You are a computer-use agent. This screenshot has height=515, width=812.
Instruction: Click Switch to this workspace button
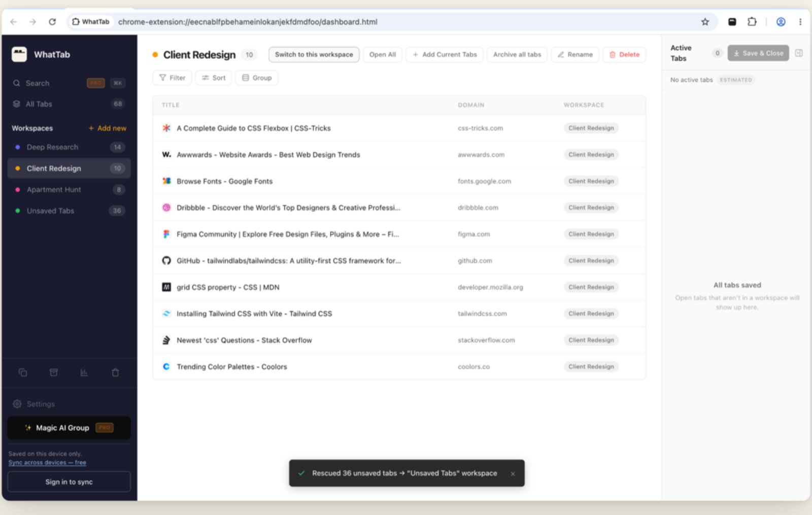[x=314, y=54]
